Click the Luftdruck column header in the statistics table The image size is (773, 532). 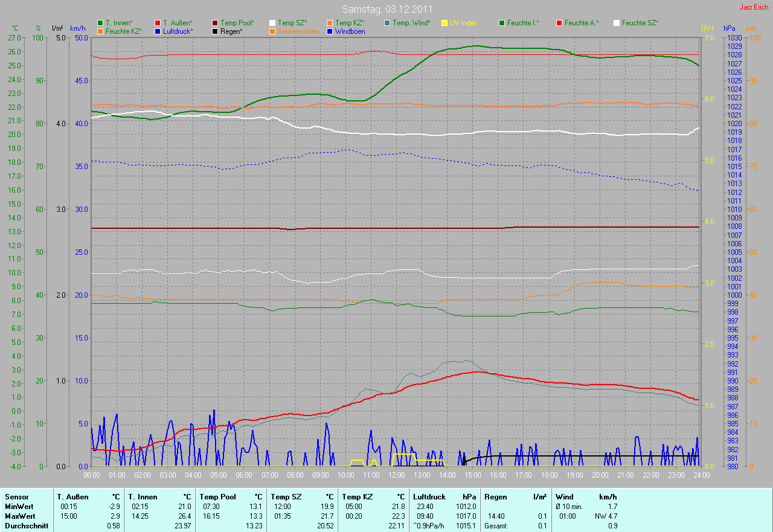click(x=430, y=497)
